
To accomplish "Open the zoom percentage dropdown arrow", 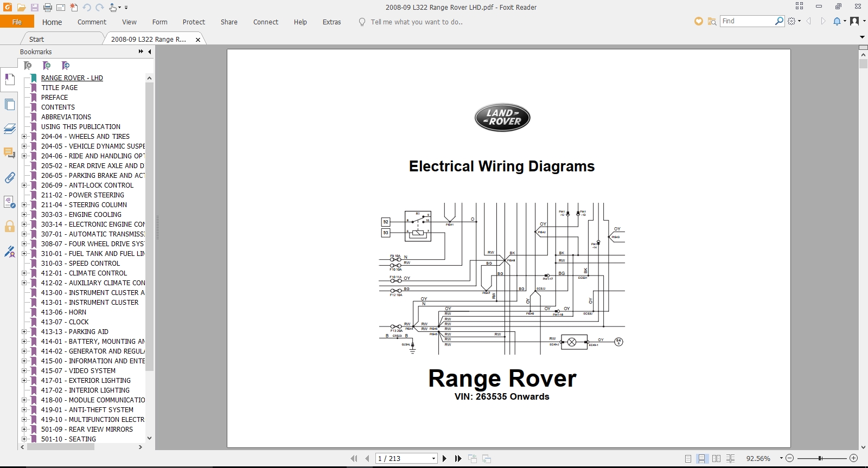I will coord(781,458).
